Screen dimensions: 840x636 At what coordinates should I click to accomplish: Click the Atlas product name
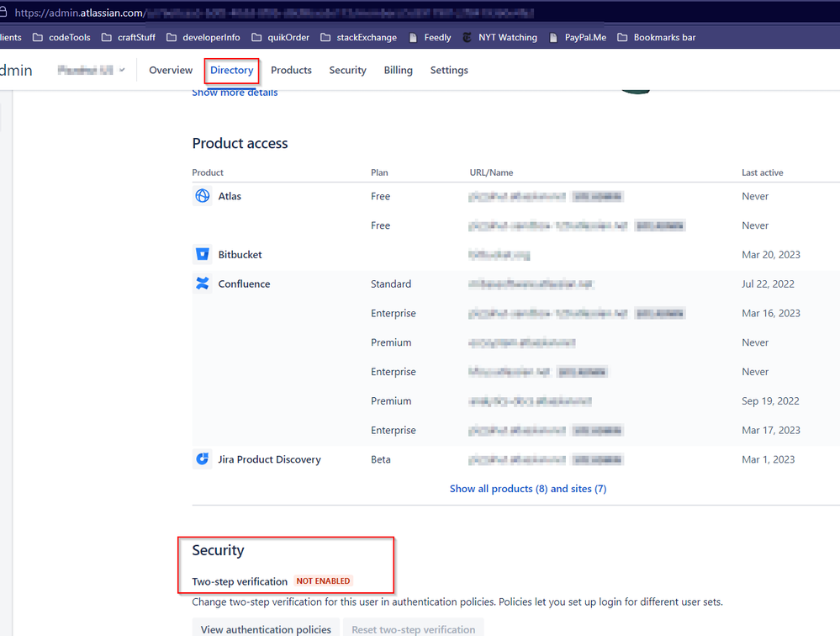pyautogui.click(x=230, y=196)
